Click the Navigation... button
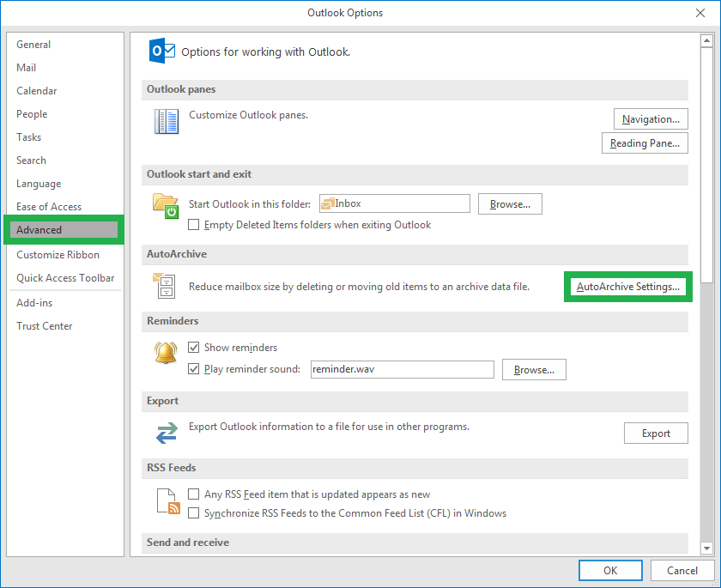 (651, 119)
